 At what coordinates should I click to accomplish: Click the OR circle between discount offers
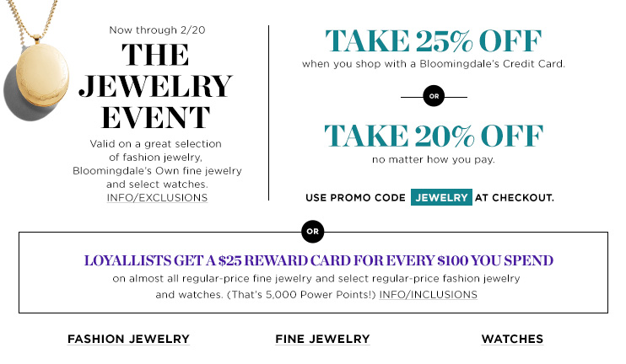pyautogui.click(x=434, y=96)
